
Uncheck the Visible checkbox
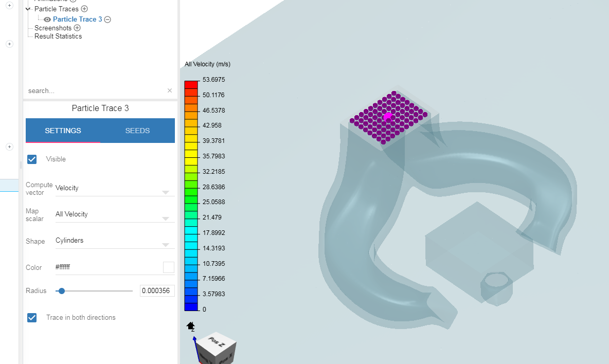[x=32, y=159]
